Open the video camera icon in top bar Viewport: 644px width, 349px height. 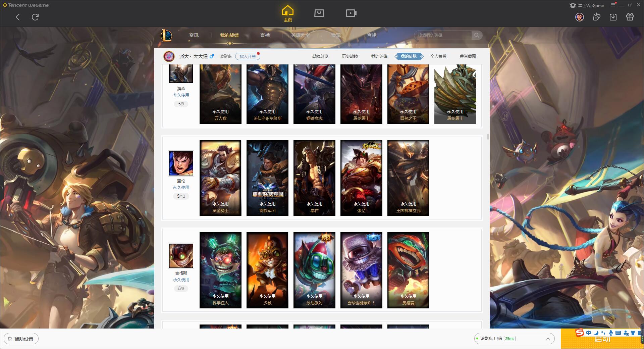coord(351,13)
